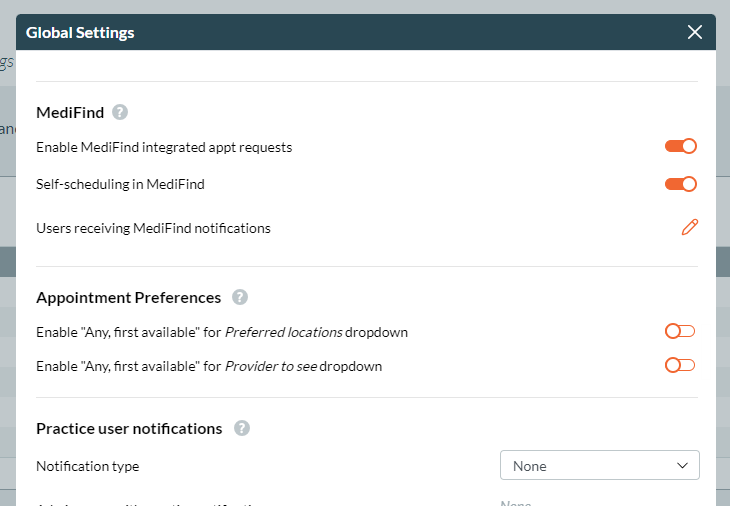
Task: Click the Practice user notifications heading
Action: pyautogui.click(x=129, y=429)
